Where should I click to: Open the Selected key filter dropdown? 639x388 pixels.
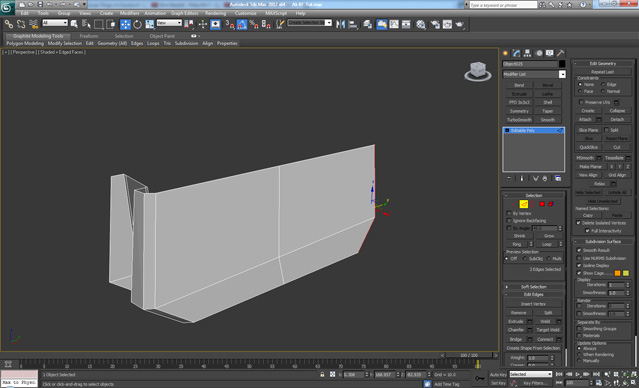531,374
